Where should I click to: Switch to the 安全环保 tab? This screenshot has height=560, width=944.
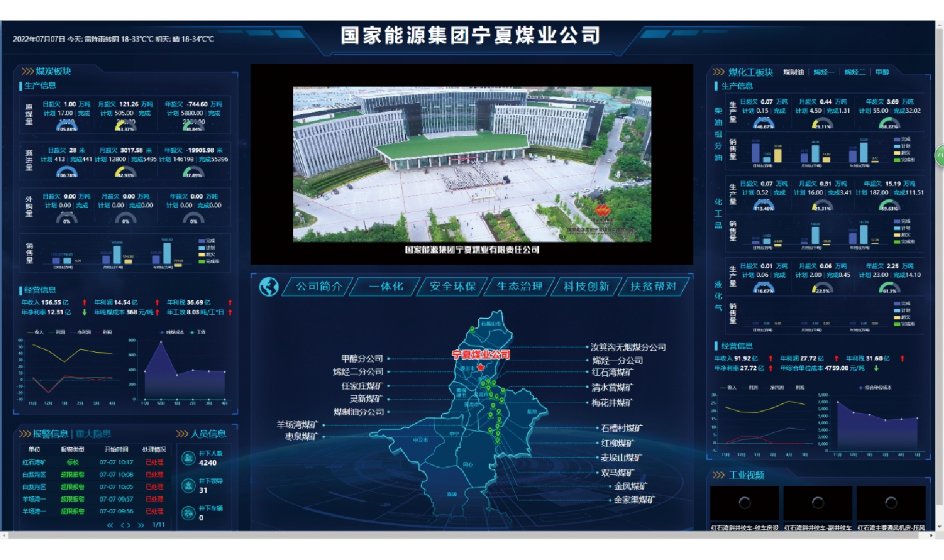pyautogui.click(x=453, y=286)
